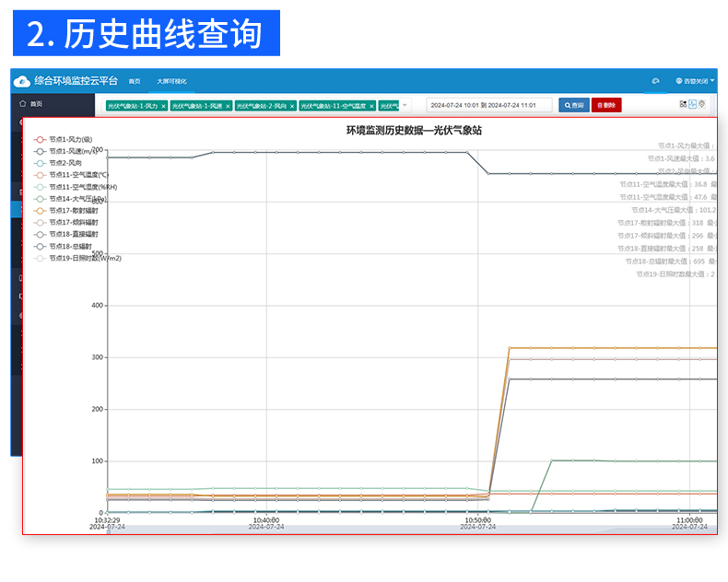
Task: Open the map location pin icon
Action: pos(701,104)
